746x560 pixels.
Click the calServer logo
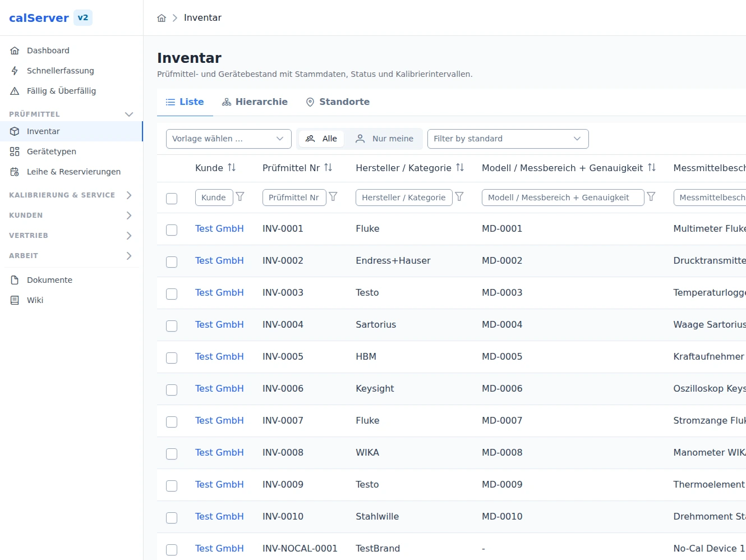click(39, 18)
